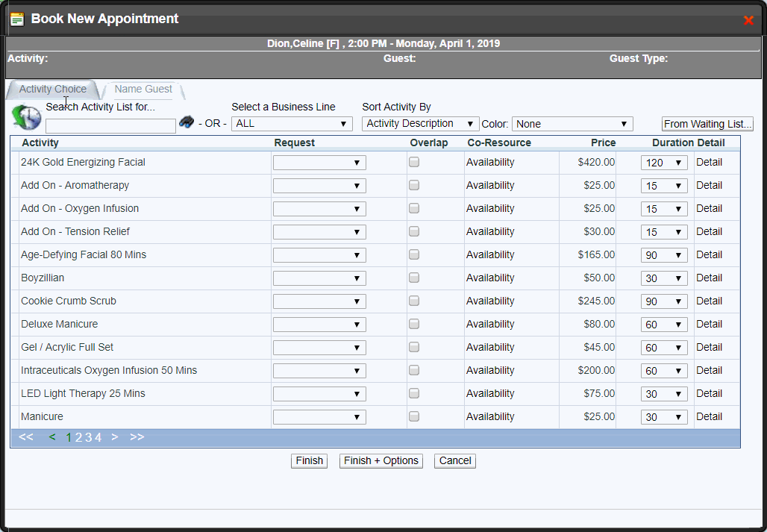Screen dimensions: 767x532
Task: Select the Age-Defying Facial 80 Mins activity
Action: (84, 254)
